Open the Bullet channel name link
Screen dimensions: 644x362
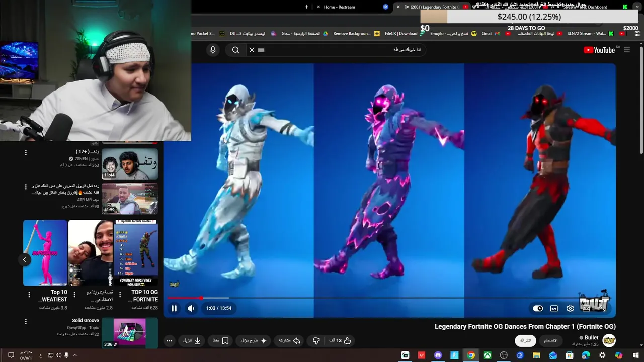[x=591, y=338]
